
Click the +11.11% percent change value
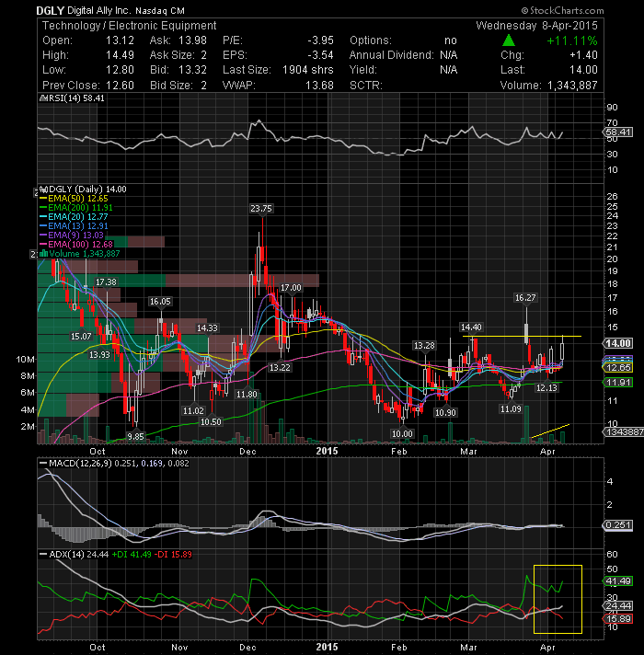coord(572,40)
